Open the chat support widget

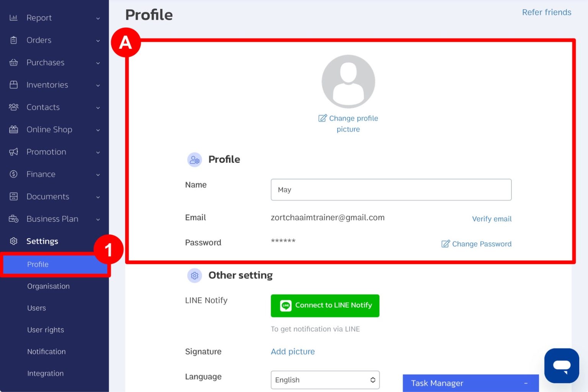(x=561, y=365)
